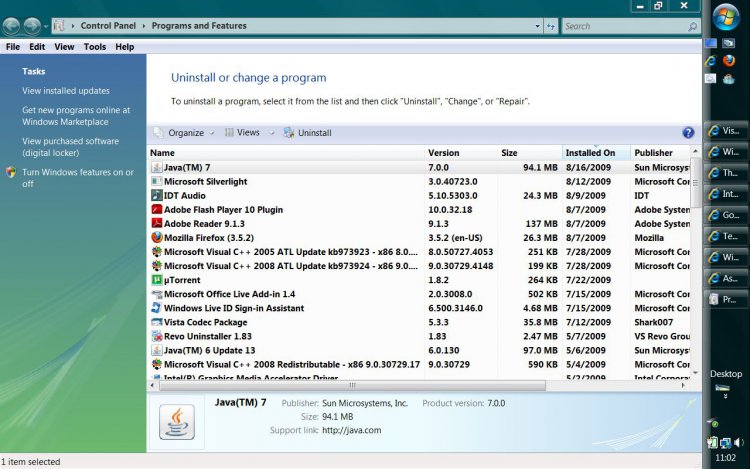
Task: Click the network icon in system tray
Action: pyautogui.click(x=725, y=443)
